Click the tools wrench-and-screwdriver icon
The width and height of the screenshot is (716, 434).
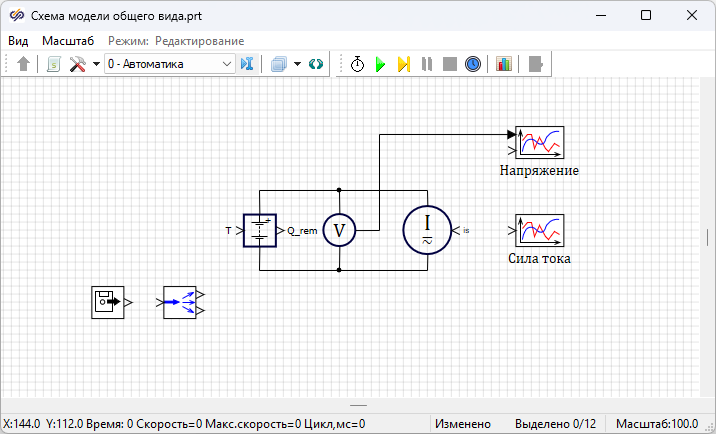77,64
